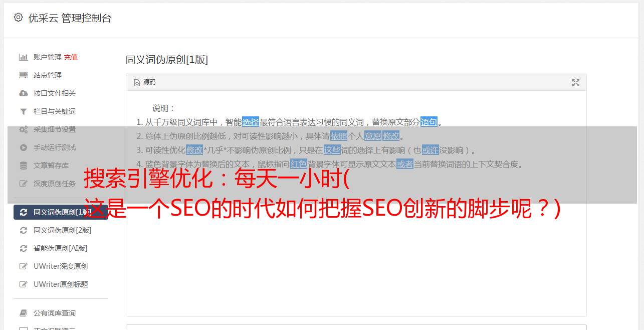Click the gear icon beside 优采云 管理控制台
This screenshot has height=330, width=644.
point(19,18)
